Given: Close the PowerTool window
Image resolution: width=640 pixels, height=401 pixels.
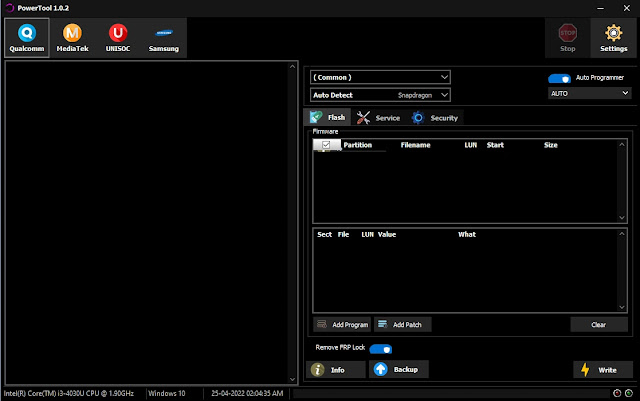Looking at the screenshot, I should point(627,8).
